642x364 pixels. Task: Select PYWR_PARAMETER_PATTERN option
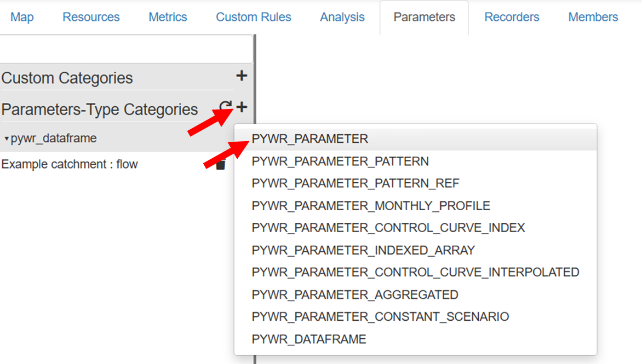[340, 161]
